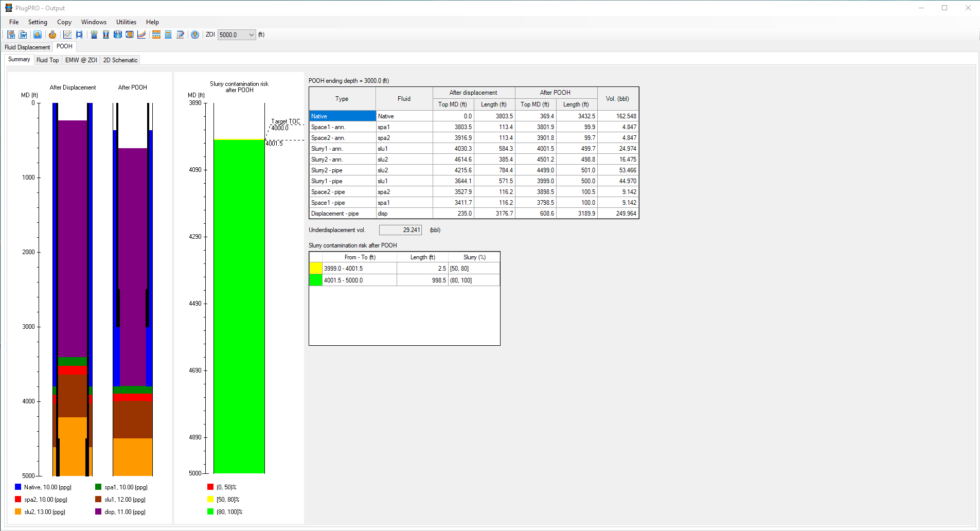
Task: Open the EMW @ ZOI tab
Action: tap(81, 60)
